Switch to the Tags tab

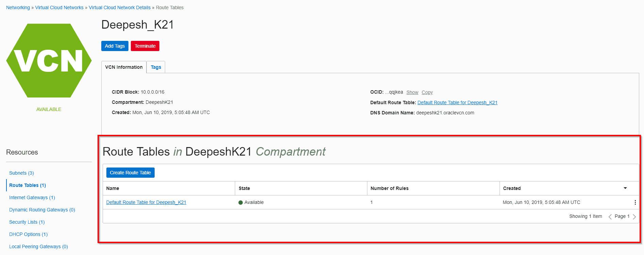point(156,67)
